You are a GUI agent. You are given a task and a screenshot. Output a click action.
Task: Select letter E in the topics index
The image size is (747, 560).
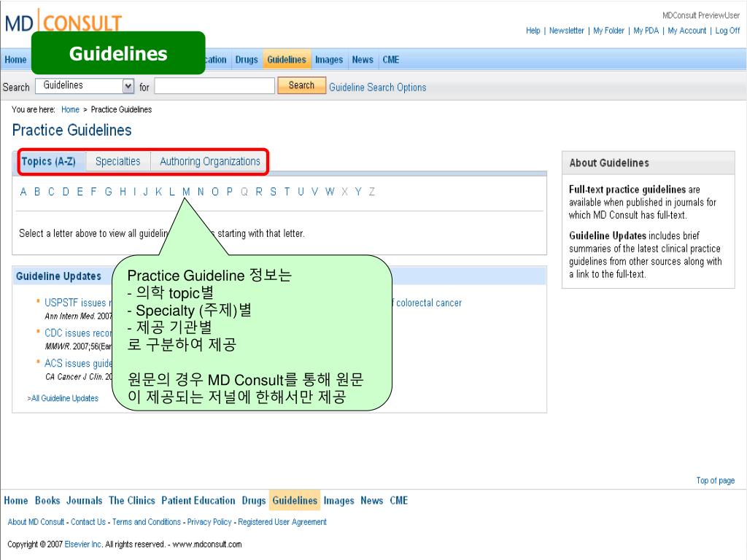(80, 192)
